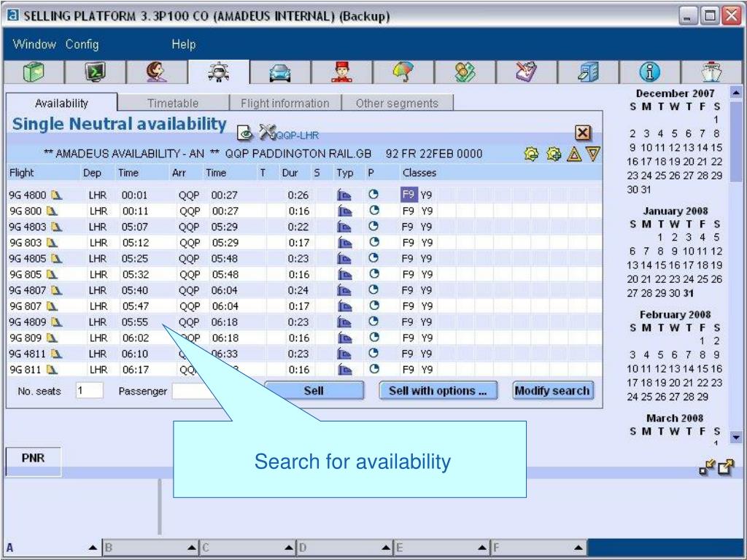This screenshot has width=747, height=560.
Task: Select class Y9 on flight 9G 807
Action: click(x=427, y=306)
